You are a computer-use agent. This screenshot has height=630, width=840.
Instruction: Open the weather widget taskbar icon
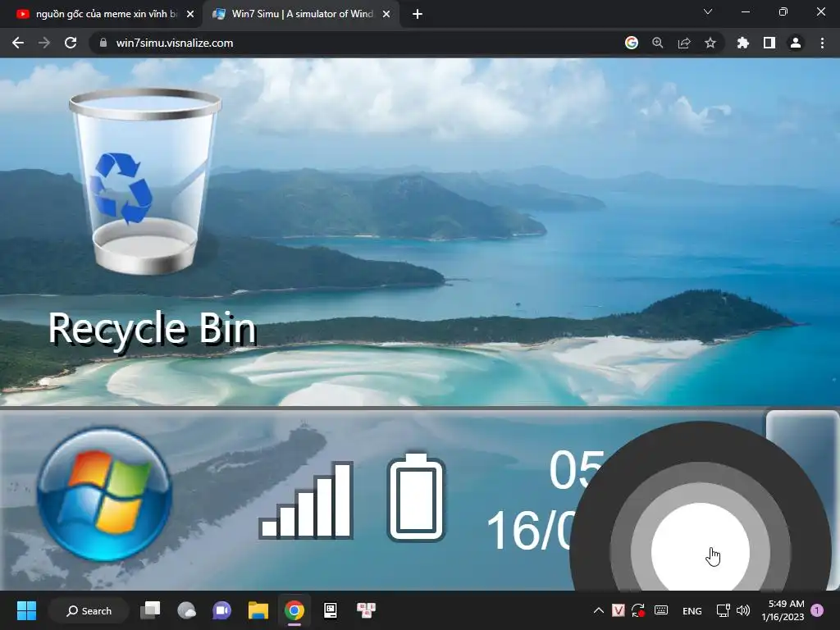[x=186, y=610]
